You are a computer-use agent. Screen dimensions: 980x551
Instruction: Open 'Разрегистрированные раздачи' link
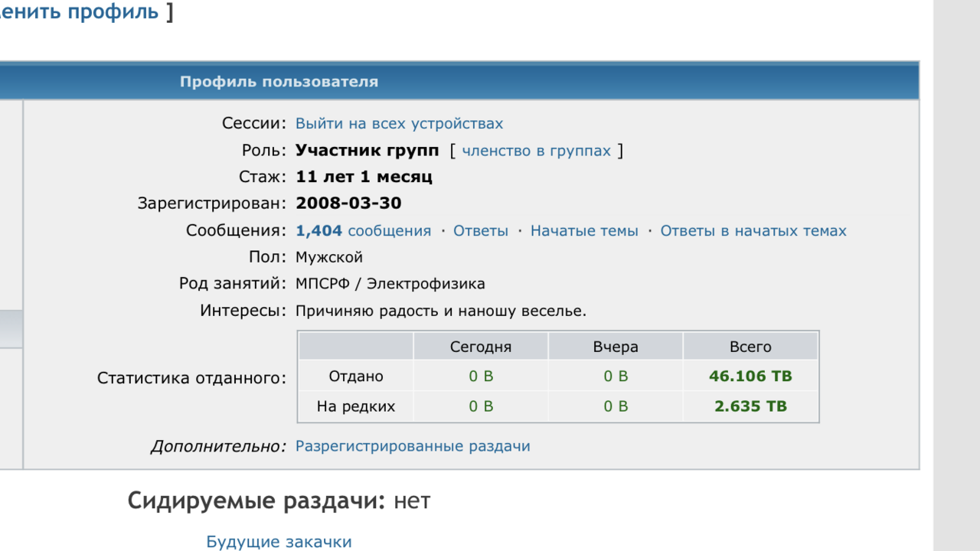413,446
